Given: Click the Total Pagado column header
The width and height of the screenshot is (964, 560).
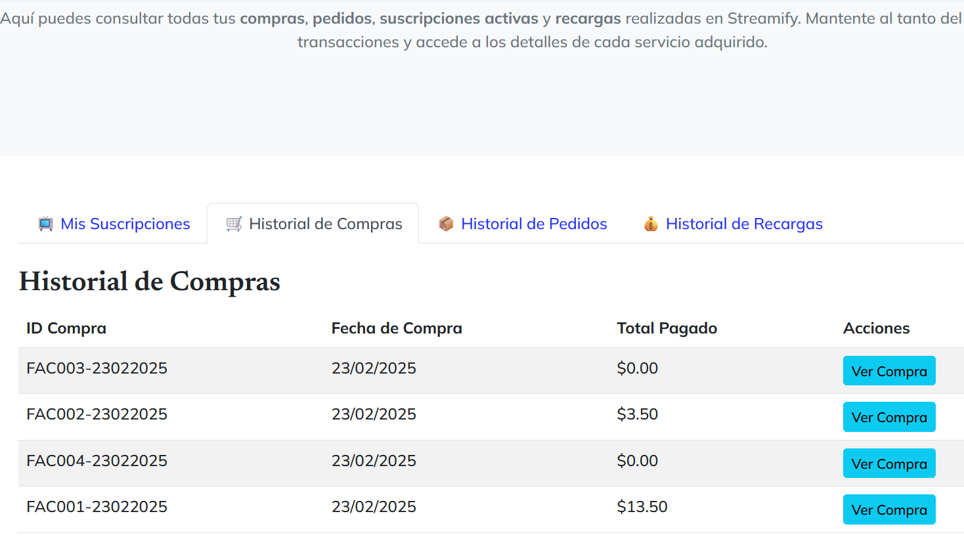Looking at the screenshot, I should 667,328.
